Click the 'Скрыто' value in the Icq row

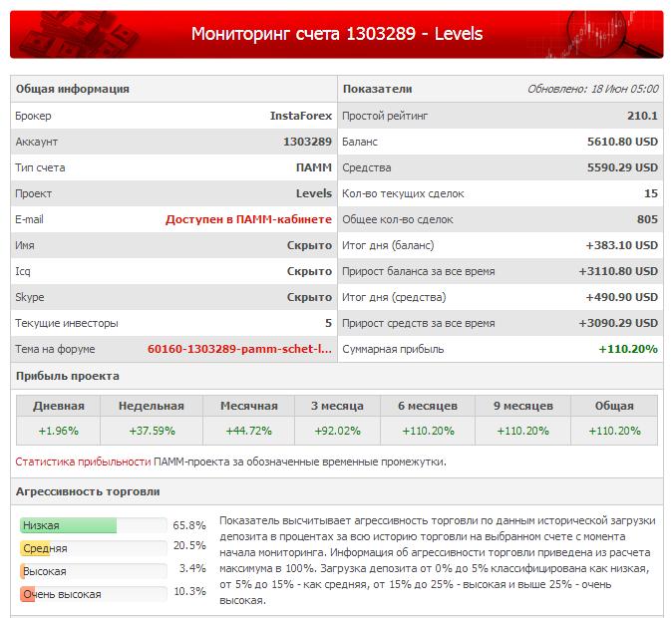click(x=309, y=271)
